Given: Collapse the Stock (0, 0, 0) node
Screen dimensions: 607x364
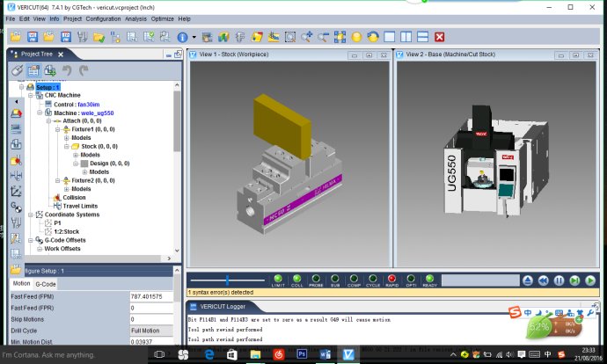Looking at the screenshot, I should pyautogui.click(x=67, y=146).
